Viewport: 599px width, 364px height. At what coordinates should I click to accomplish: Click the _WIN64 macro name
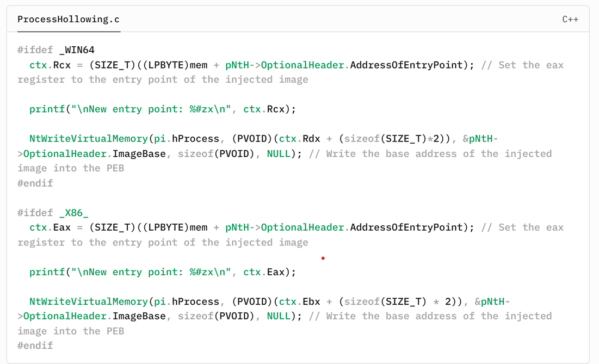pos(77,50)
